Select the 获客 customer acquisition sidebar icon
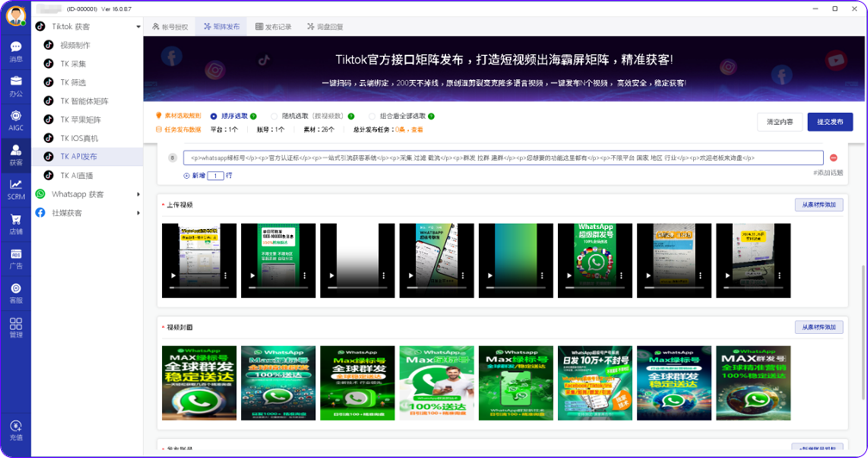868x458 pixels. pyautogui.click(x=16, y=155)
